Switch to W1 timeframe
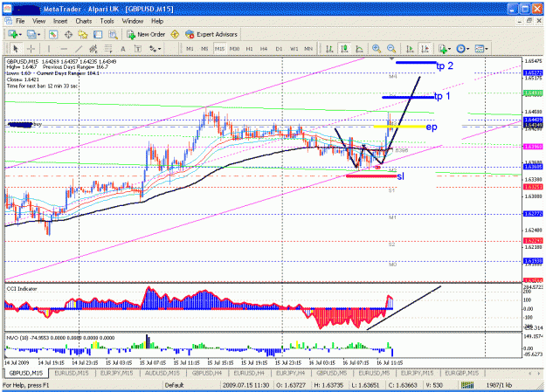 pyautogui.click(x=294, y=49)
